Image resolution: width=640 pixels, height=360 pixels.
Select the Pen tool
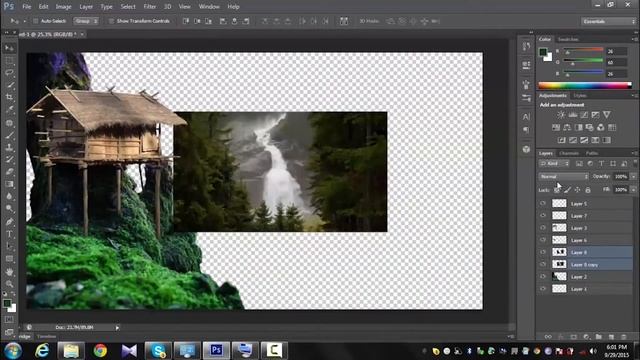pyautogui.click(x=9, y=222)
